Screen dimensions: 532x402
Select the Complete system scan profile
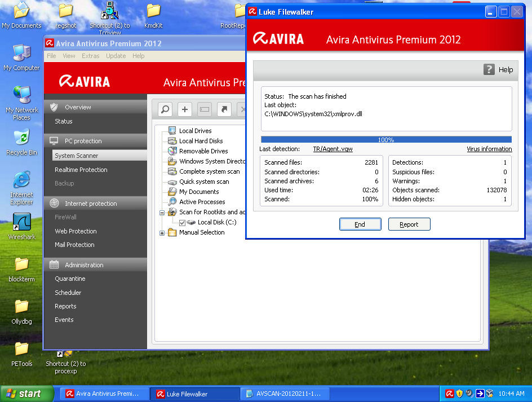click(x=204, y=171)
